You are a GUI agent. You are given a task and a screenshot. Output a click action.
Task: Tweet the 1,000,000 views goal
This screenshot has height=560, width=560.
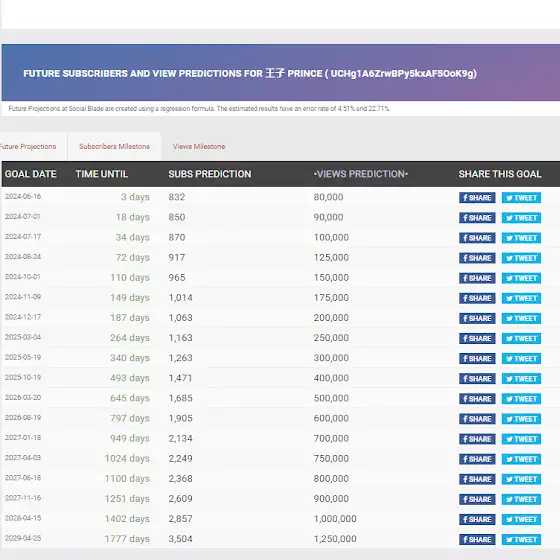[521, 519]
